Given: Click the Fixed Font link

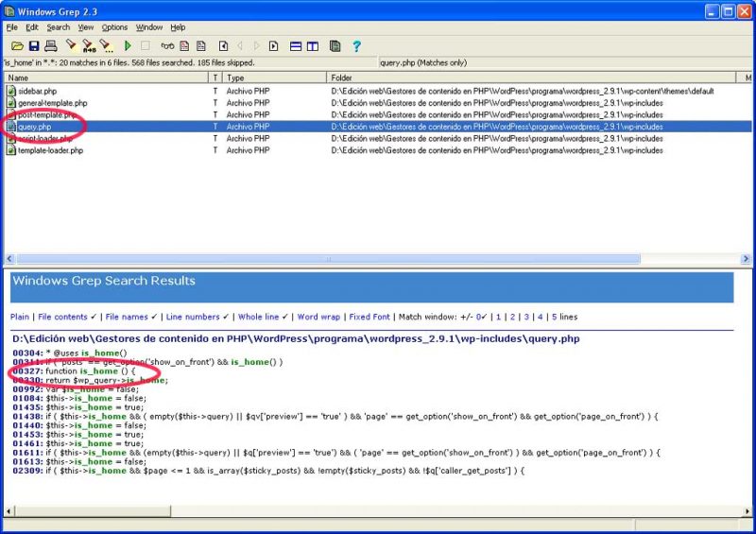Looking at the screenshot, I should (369, 317).
